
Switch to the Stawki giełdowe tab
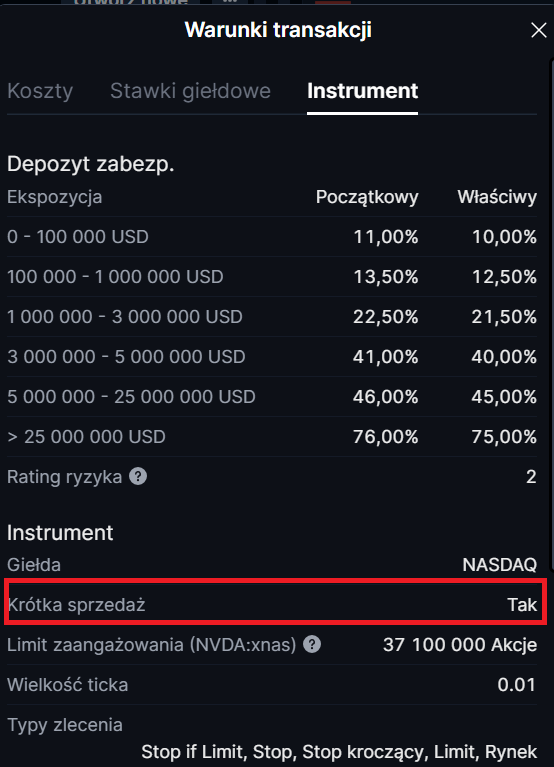pos(190,91)
